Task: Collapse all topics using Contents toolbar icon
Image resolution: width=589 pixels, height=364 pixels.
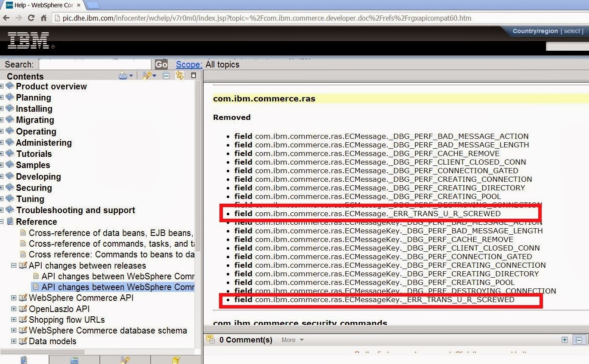Action: 166,76
